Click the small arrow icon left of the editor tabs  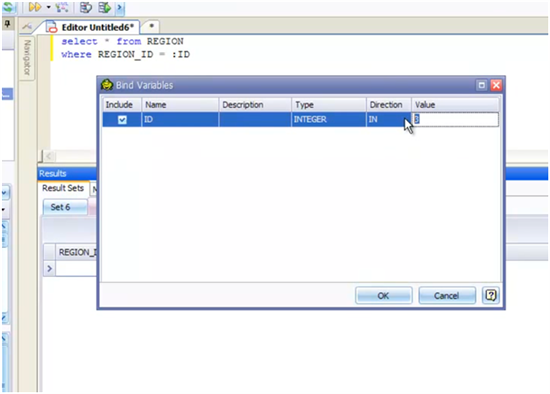(x=27, y=26)
